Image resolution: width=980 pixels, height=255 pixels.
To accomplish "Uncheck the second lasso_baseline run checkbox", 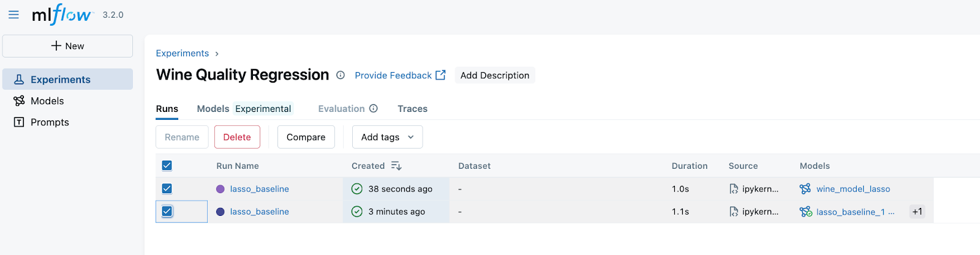I will 167,212.
